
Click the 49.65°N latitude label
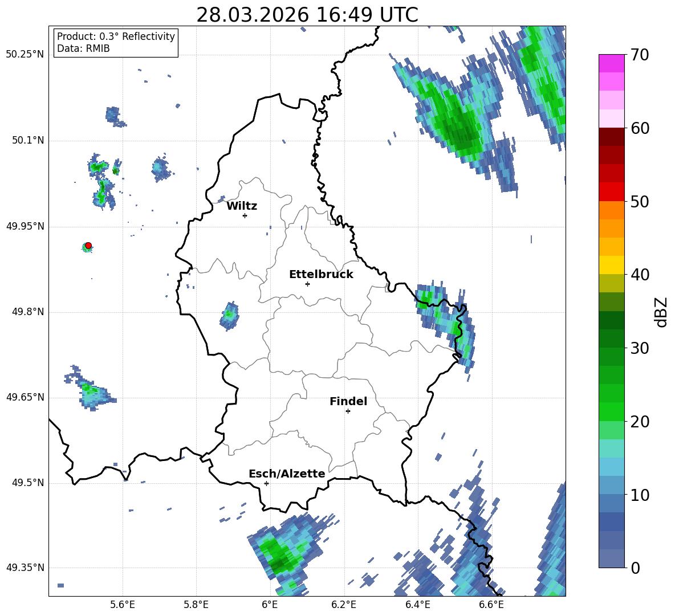click(x=25, y=397)
